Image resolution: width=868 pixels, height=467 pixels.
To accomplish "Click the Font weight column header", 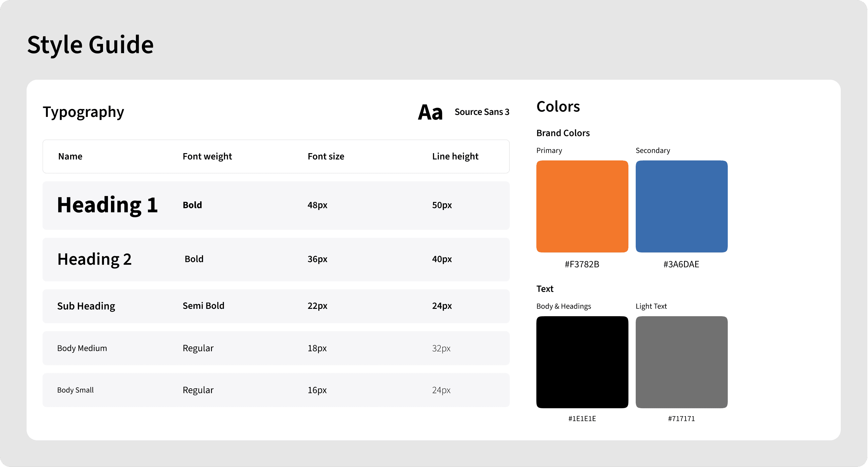I will 207,156.
